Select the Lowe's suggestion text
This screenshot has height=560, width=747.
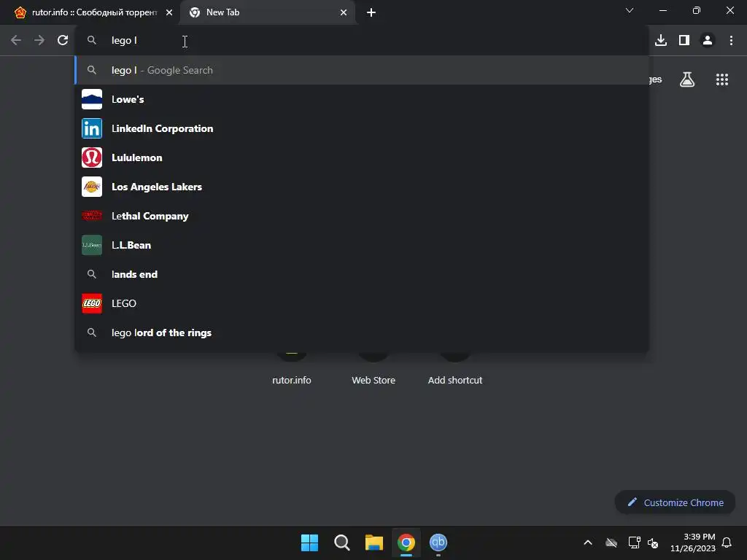coord(128,99)
